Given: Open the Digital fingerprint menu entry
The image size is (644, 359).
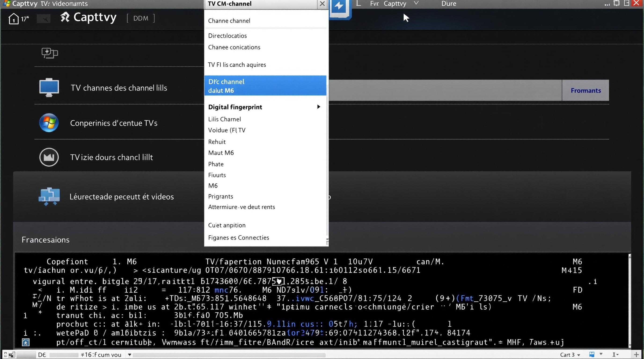Looking at the screenshot, I should pos(235,107).
